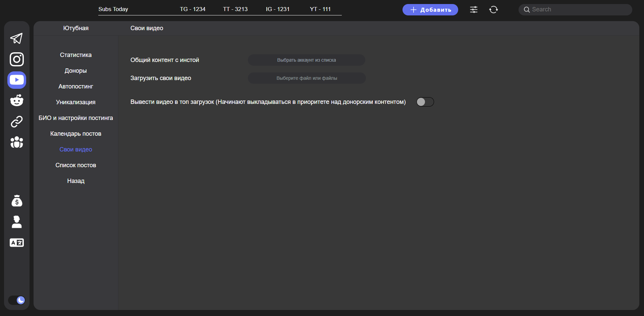Open the Автопостинг menu item

pyautogui.click(x=76, y=86)
